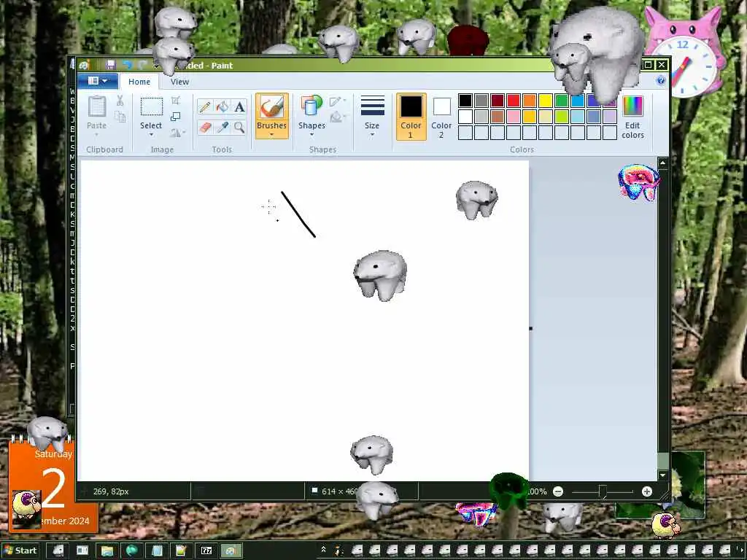Image resolution: width=747 pixels, height=560 pixels.
Task: Click the Shapes gallery icon
Action: pos(311,106)
